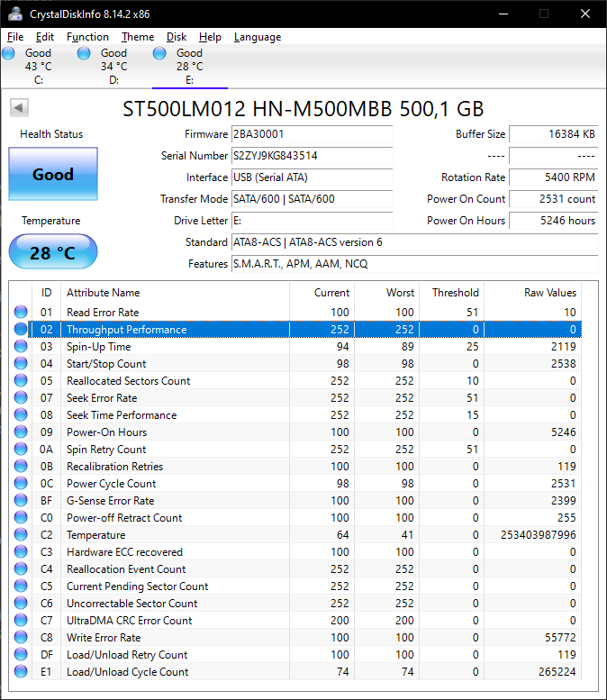
Task: Click the drive model title ST500LM012
Action: point(303,109)
